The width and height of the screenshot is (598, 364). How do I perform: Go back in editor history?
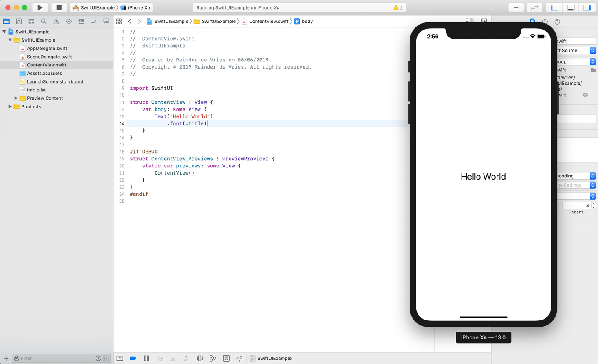click(x=130, y=21)
